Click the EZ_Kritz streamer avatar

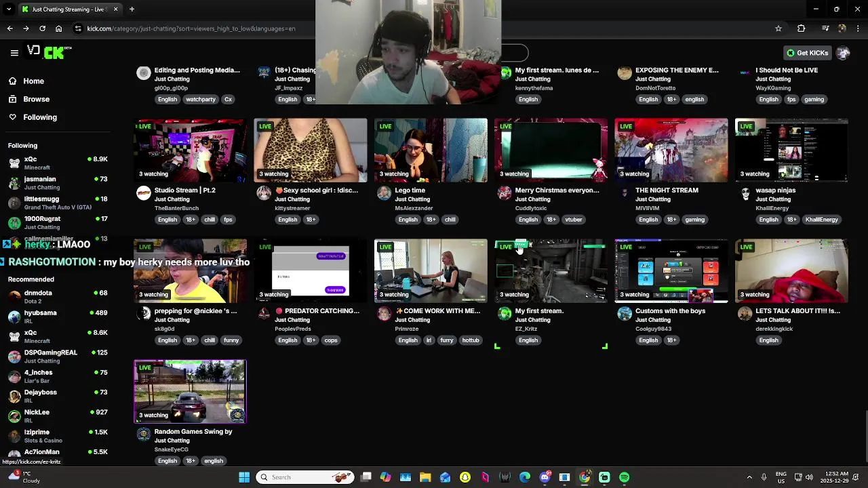tap(505, 314)
